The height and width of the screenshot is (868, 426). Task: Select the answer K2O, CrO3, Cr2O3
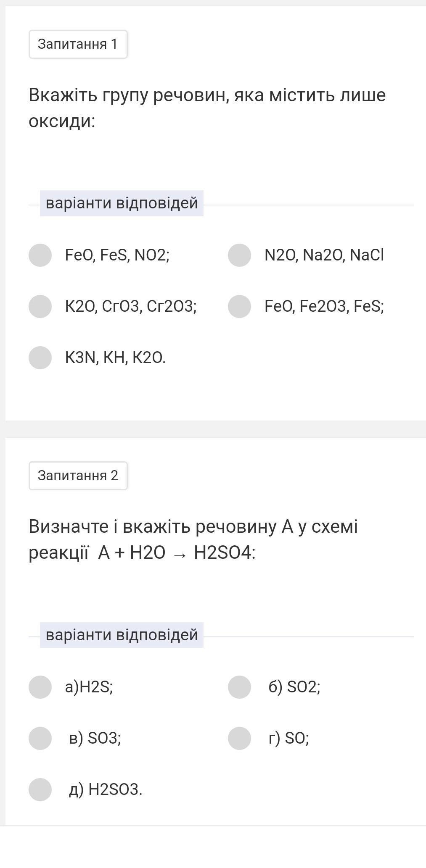[x=40, y=306]
